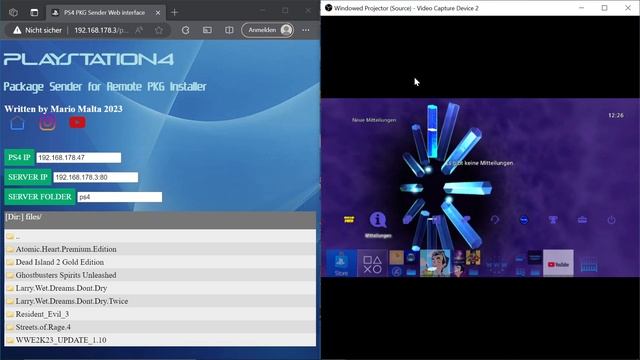Image resolution: width=640 pixels, height=360 pixels.
Task: Select the PS4 power icon in the function bar
Action: click(x=611, y=220)
